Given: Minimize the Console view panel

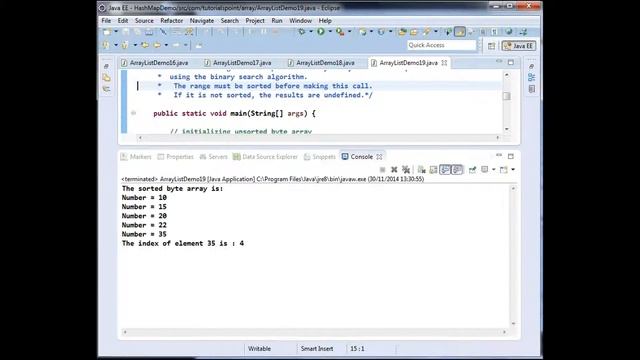Looking at the screenshot, I should pos(499,156).
